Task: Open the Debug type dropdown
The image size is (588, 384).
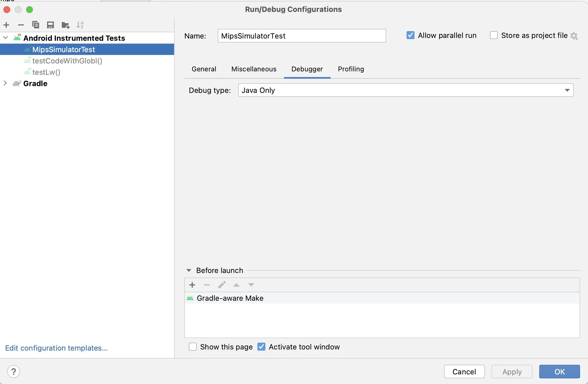Action: click(x=406, y=90)
